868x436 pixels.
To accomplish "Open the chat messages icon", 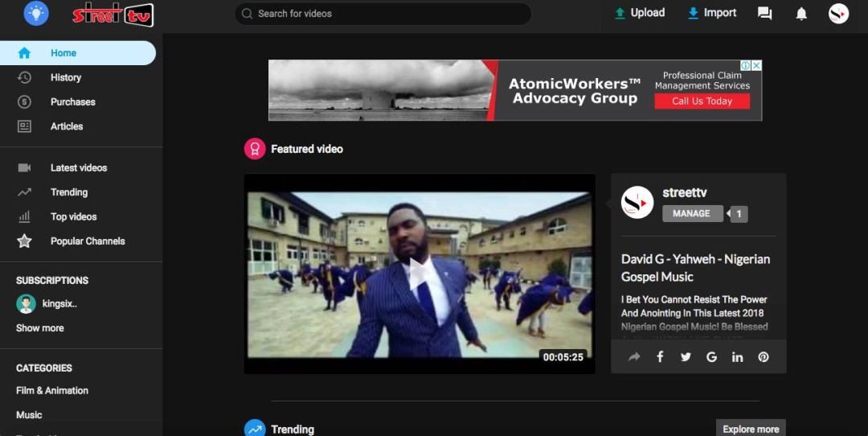I will pyautogui.click(x=765, y=14).
